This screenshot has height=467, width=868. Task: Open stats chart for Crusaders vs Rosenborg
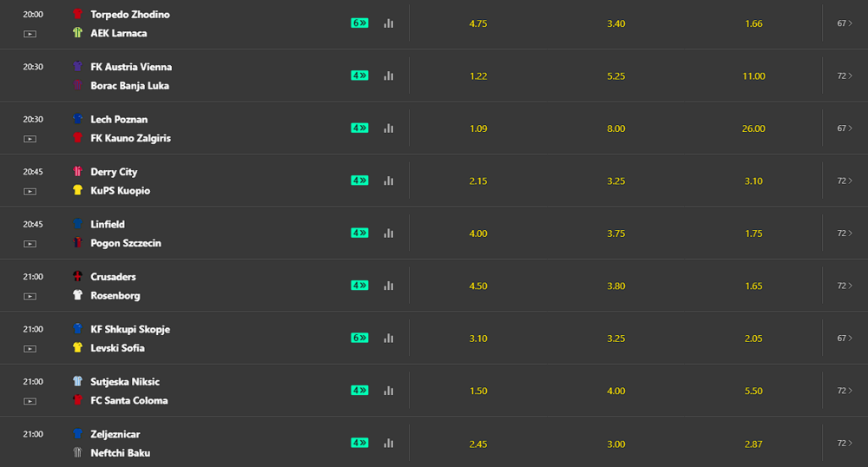tap(389, 286)
